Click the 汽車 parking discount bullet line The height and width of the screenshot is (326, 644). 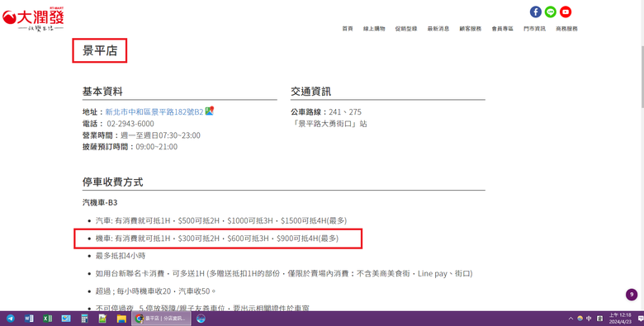pos(221,220)
